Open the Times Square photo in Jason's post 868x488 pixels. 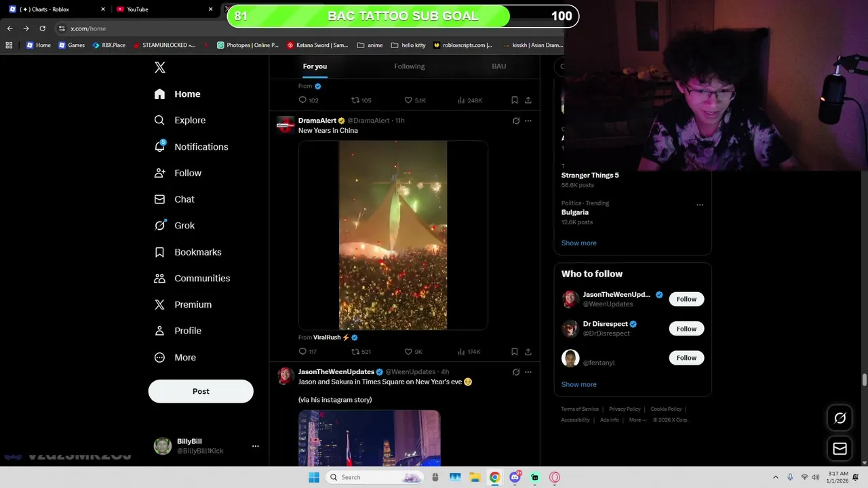tap(370, 438)
